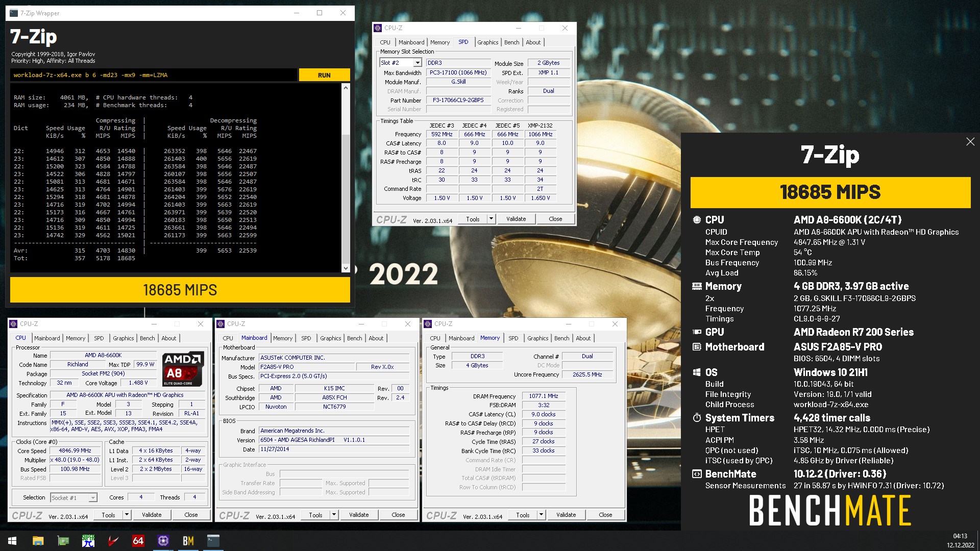Open the Socket #1 selection dropdown
The image size is (980, 551).
coord(93,498)
